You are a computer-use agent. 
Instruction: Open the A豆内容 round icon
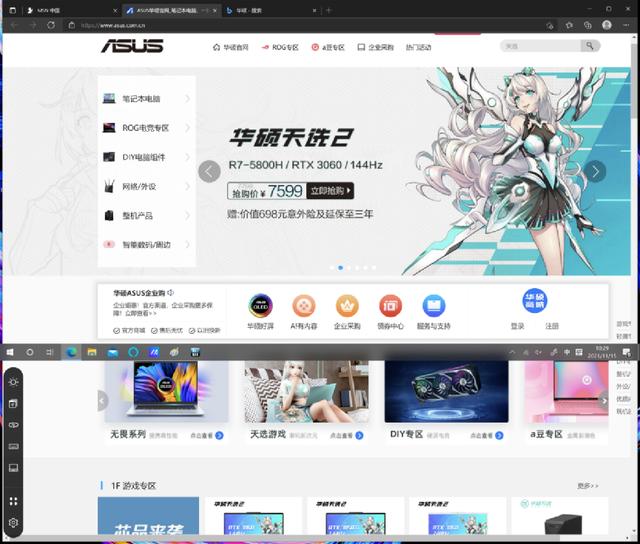(x=304, y=306)
